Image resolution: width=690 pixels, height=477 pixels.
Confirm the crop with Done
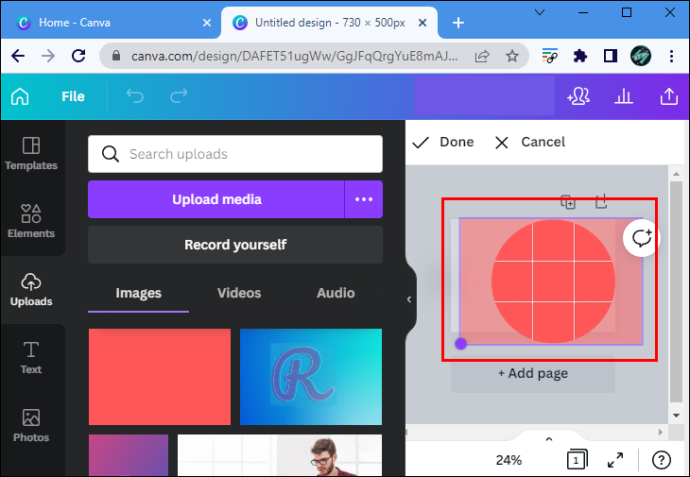click(443, 142)
